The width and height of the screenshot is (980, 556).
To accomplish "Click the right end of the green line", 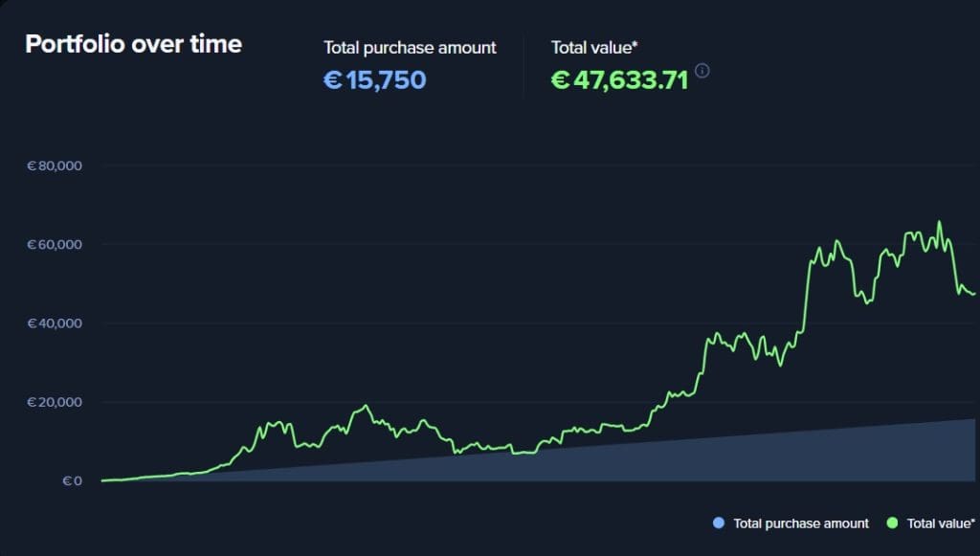I will coord(974,293).
